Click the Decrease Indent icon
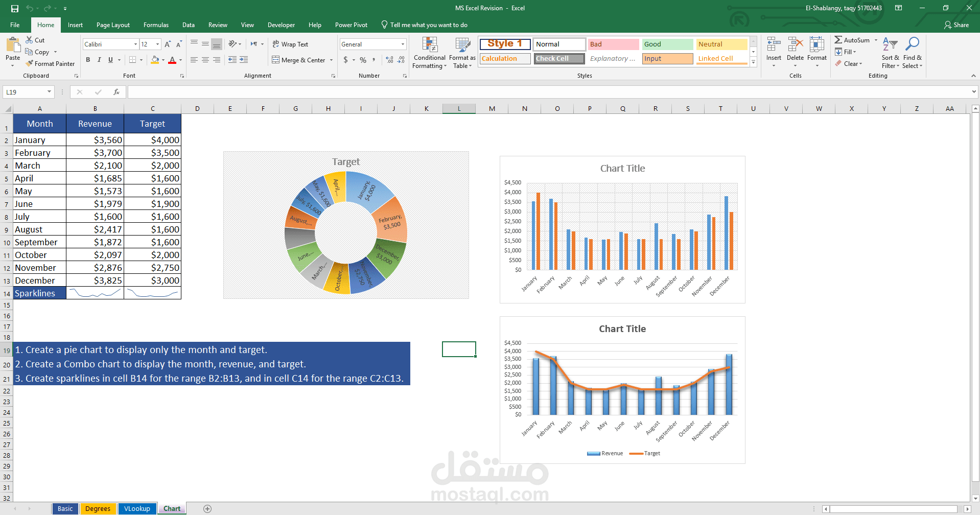Viewport: 980px width, 515px height. 232,60
